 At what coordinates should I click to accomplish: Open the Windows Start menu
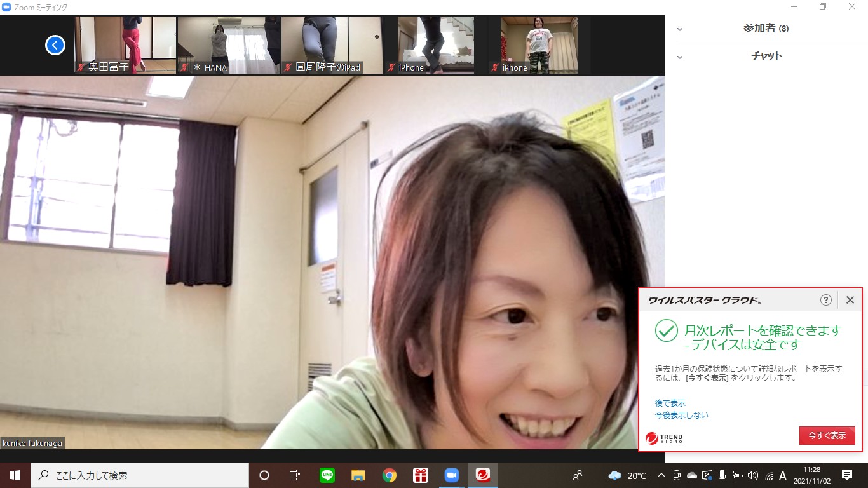click(x=15, y=475)
